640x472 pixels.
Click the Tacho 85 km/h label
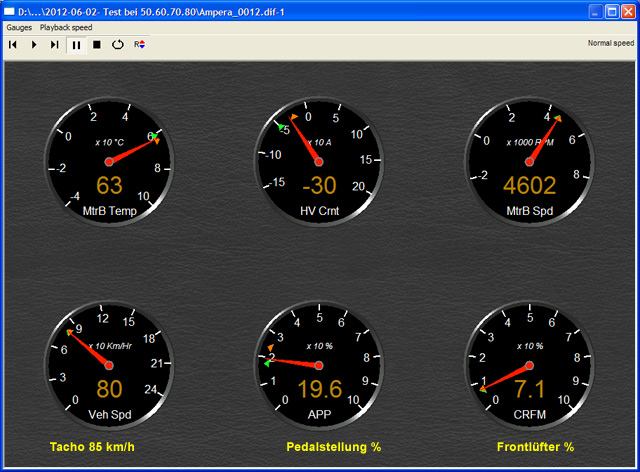93,446
